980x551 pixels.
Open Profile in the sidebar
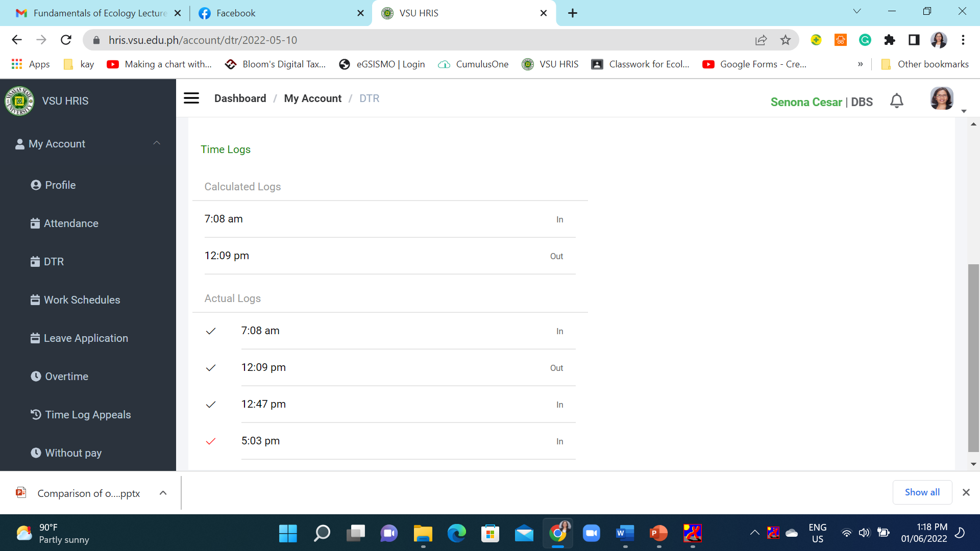tap(60, 185)
